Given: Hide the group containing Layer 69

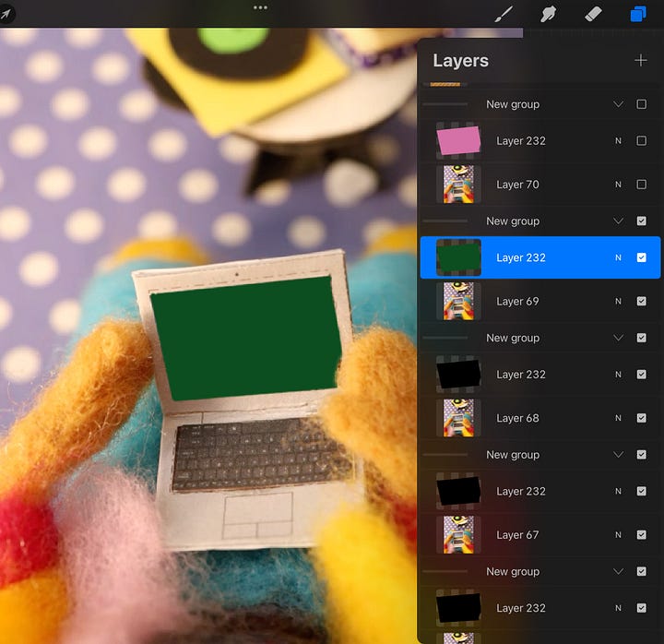Looking at the screenshot, I should 642,221.
